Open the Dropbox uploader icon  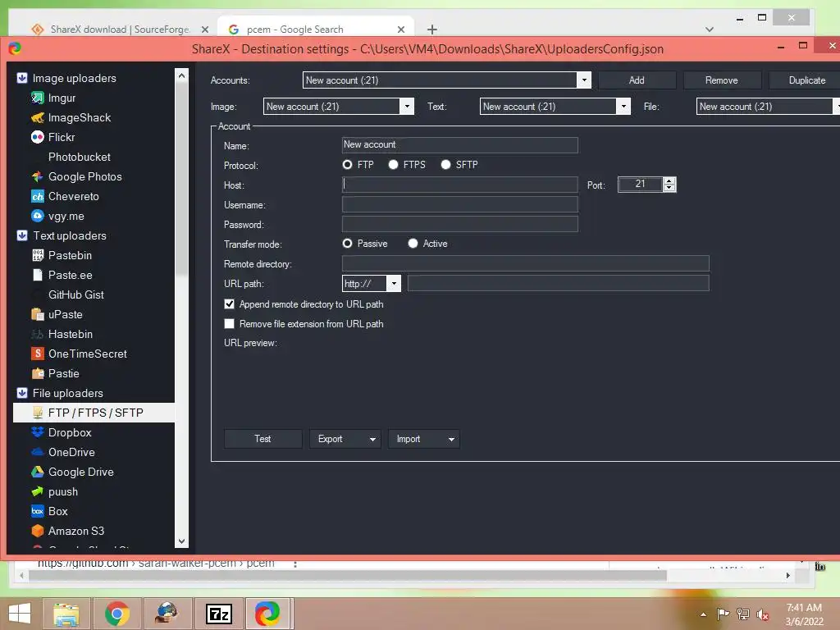point(37,432)
